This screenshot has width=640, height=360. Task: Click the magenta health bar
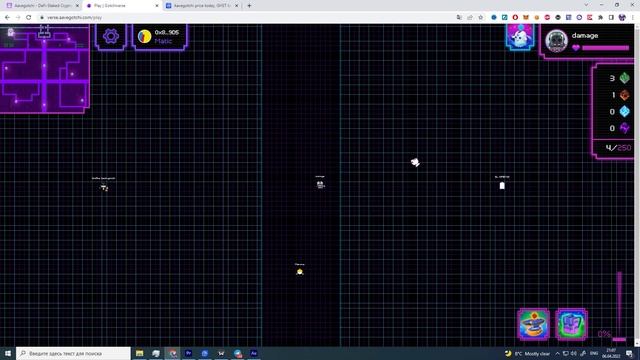pyautogui.click(x=606, y=48)
